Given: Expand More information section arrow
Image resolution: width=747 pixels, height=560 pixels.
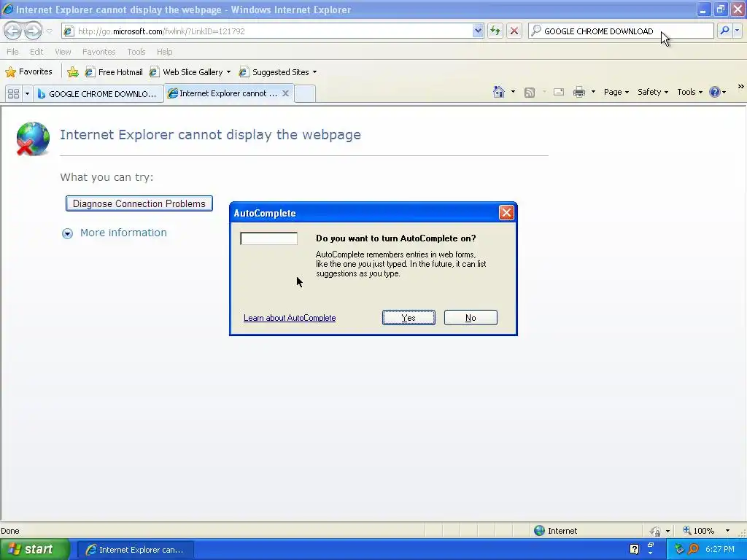Looking at the screenshot, I should pos(67,233).
